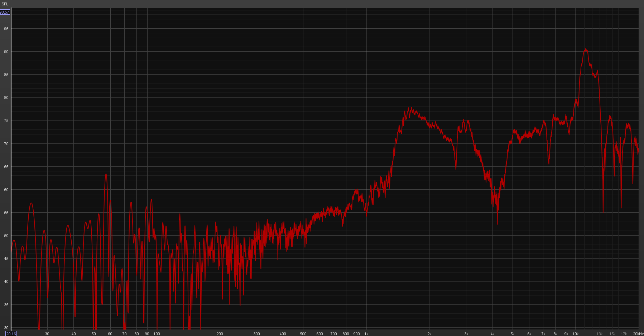Click the 55 dB level axis label

point(6,213)
